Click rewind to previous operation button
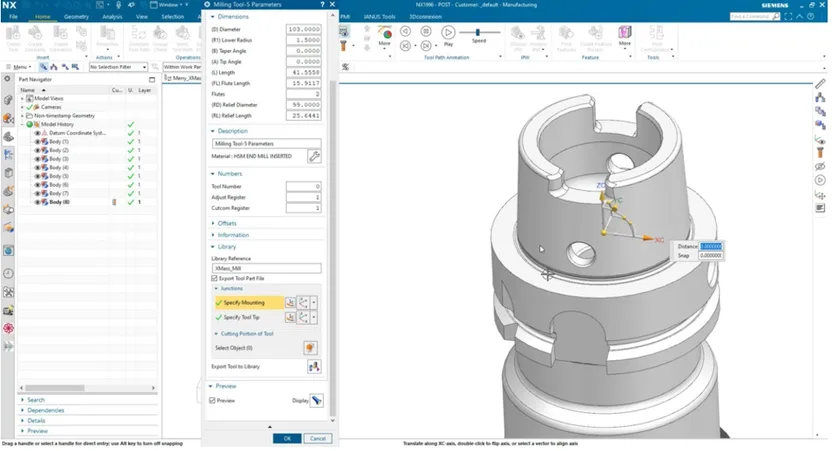The height and width of the screenshot is (451, 840). tap(406, 46)
